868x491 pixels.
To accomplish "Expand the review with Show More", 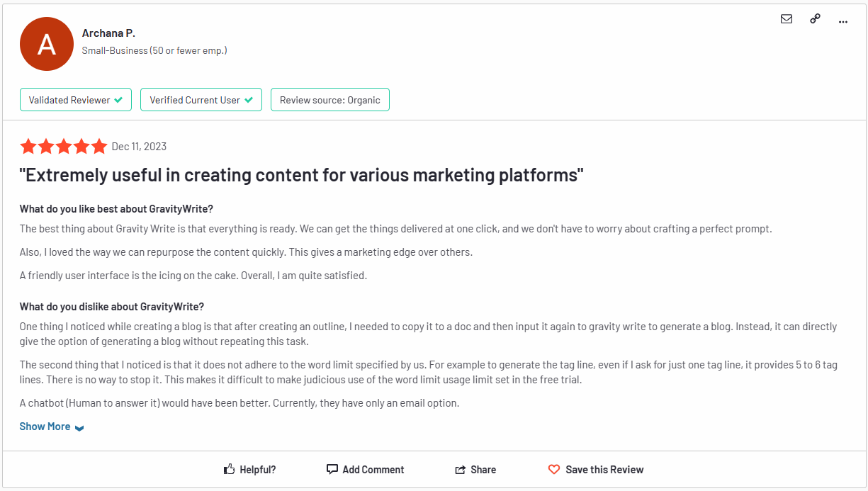I will pyautogui.click(x=45, y=427).
